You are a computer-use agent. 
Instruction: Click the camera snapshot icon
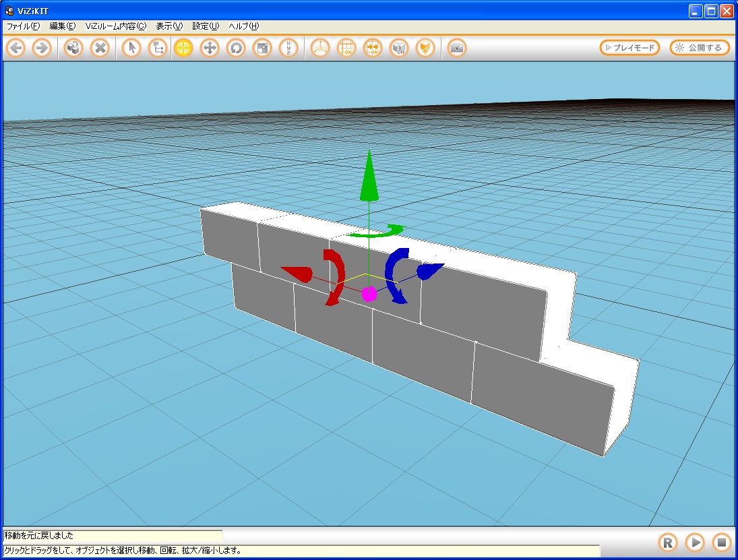(456, 48)
